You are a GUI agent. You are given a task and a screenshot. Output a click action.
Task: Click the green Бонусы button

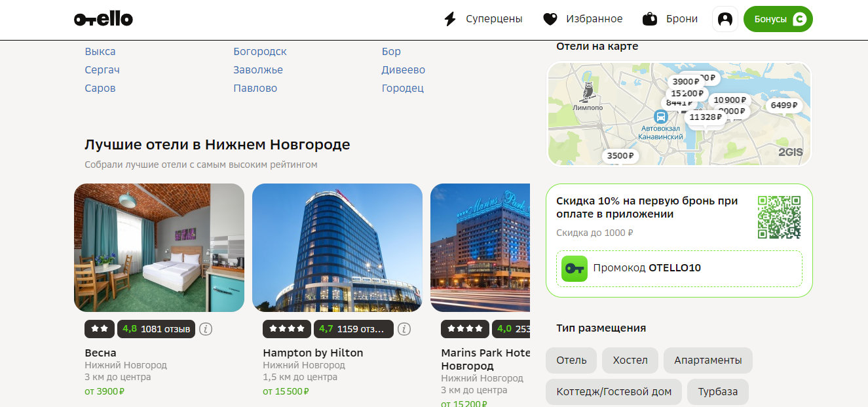pos(778,19)
